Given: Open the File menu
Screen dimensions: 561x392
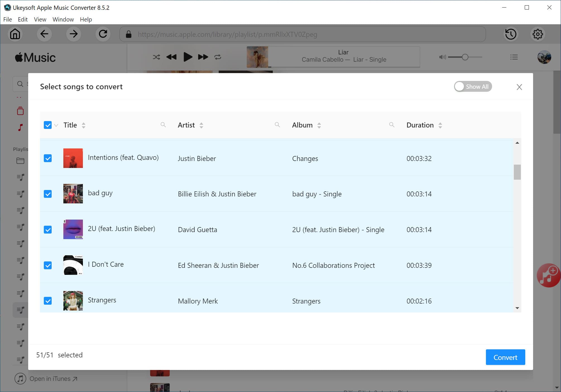Looking at the screenshot, I should click(8, 19).
